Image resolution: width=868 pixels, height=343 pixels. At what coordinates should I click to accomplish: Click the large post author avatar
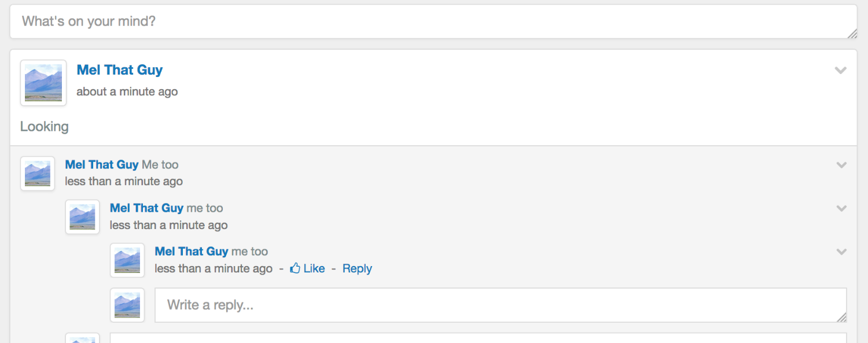click(x=43, y=83)
